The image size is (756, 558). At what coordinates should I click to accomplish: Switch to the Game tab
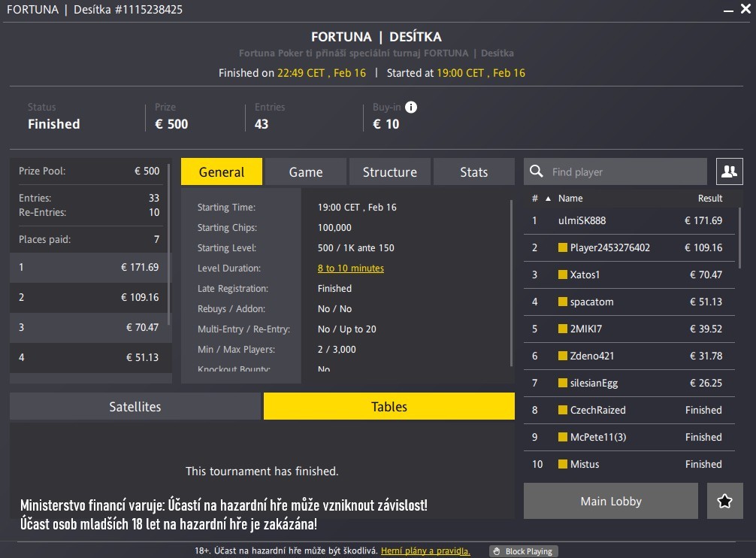tap(305, 171)
